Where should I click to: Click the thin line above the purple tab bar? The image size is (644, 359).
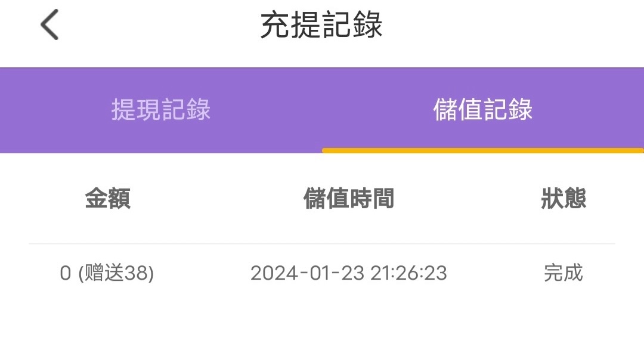(x=322, y=67)
